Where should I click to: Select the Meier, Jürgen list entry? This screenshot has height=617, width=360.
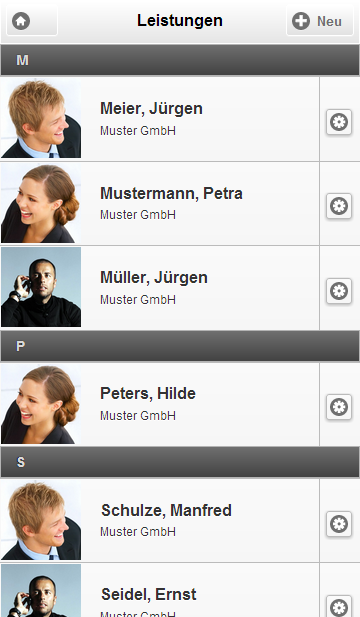(160, 119)
